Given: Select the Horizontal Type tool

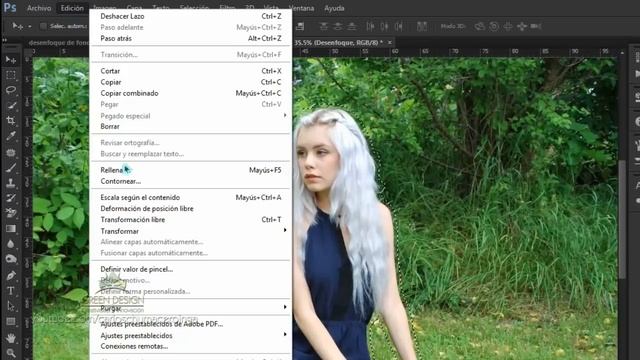Looking at the screenshot, I should [x=11, y=291].
